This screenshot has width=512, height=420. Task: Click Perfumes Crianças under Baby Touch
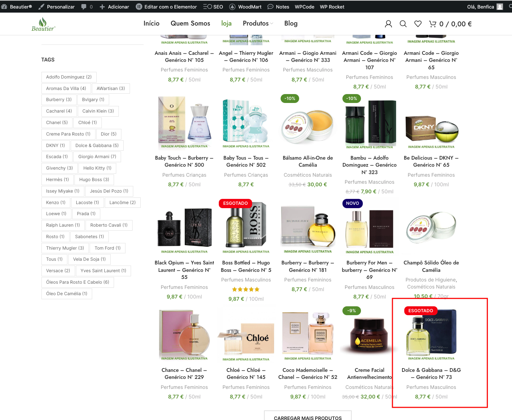[x=184, y=175]
